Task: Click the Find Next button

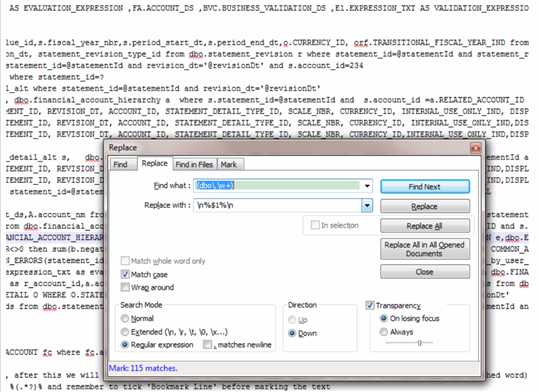Action: click(x=425, y=187)
